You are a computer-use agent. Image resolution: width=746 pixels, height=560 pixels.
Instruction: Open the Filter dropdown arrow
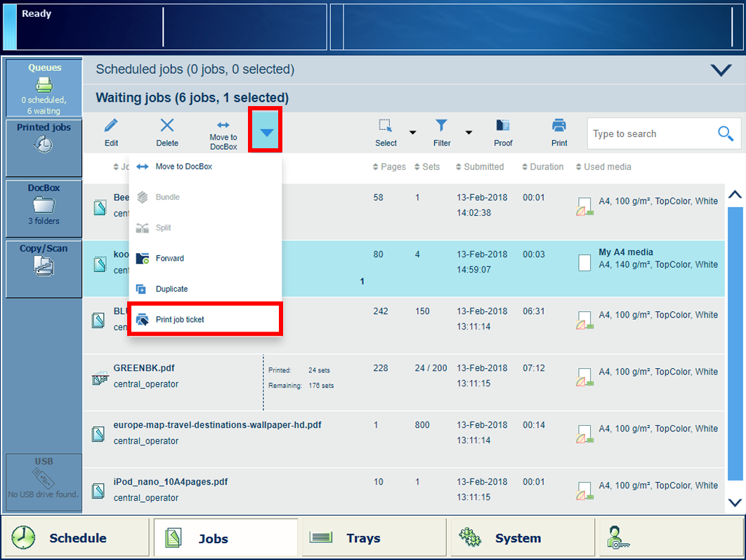469,133
